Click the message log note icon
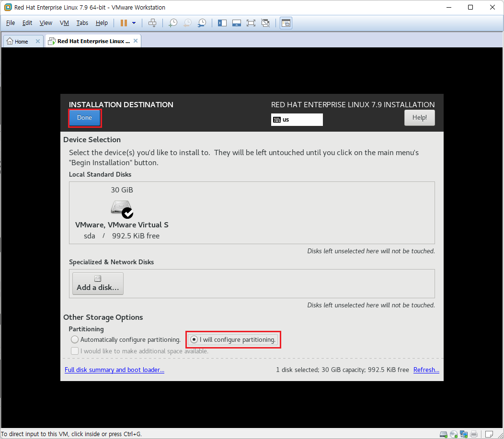The width and height of the screenshot is (504, 439). click(489, 434)
